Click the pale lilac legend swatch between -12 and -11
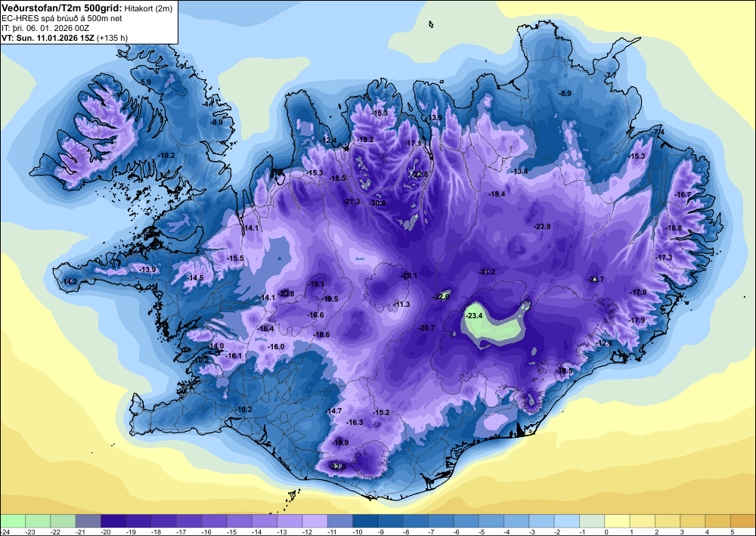 tap(314, 521)
